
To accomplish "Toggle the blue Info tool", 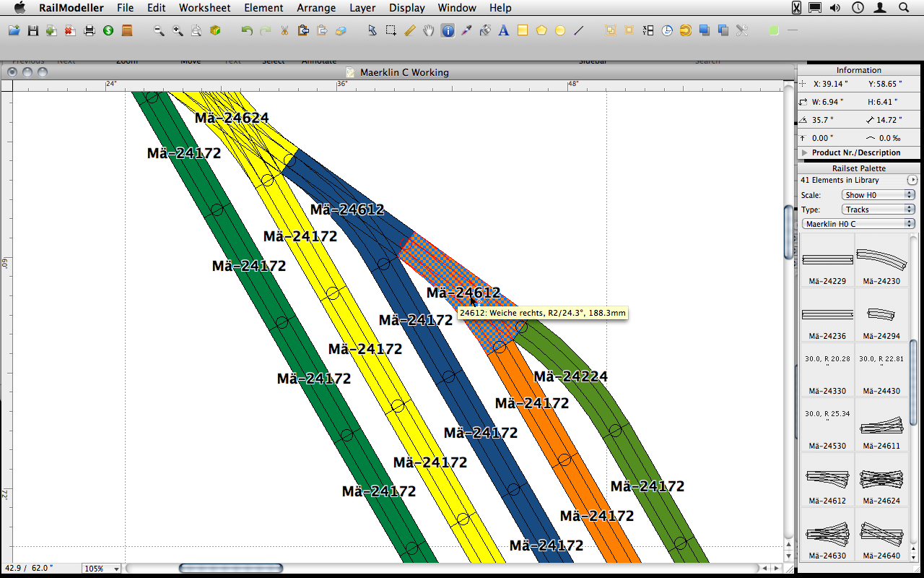I will pos(448,30).
